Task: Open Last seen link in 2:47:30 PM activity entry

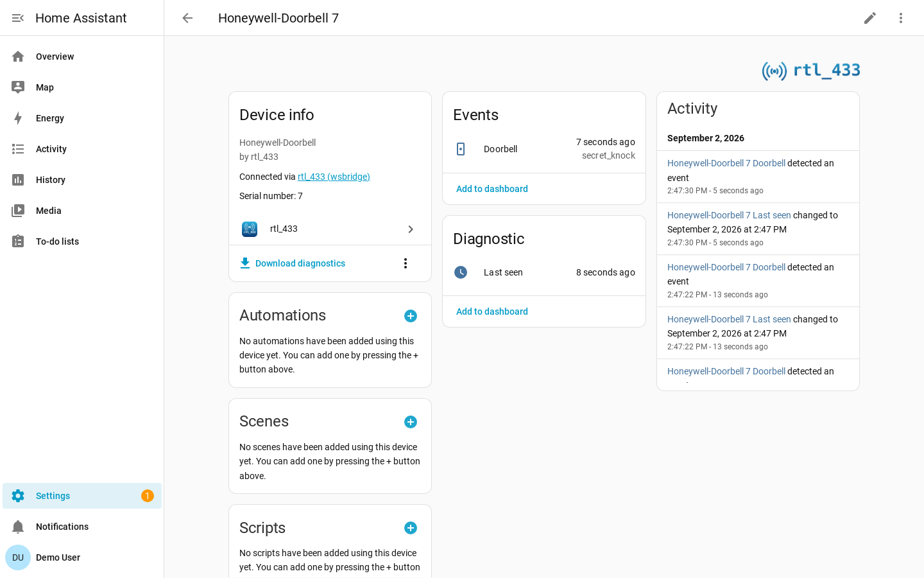Action: click(729, 215)
